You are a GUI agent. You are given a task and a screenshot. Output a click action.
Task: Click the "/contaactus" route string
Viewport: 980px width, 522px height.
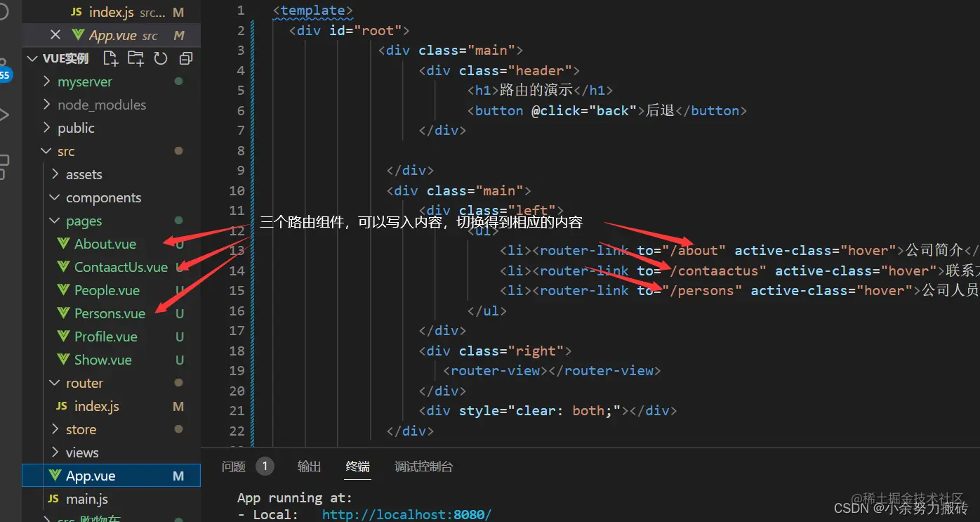715,270
